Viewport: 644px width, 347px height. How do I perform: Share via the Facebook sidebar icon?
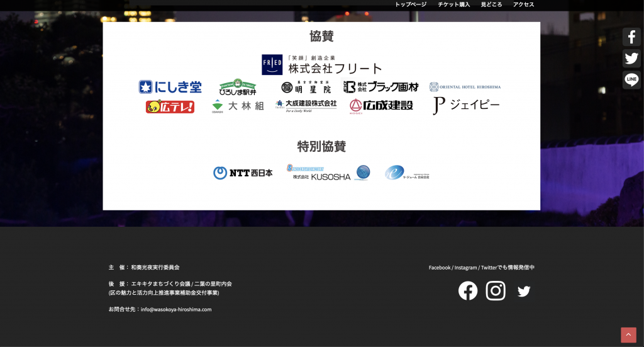click(x=631, y=37)
